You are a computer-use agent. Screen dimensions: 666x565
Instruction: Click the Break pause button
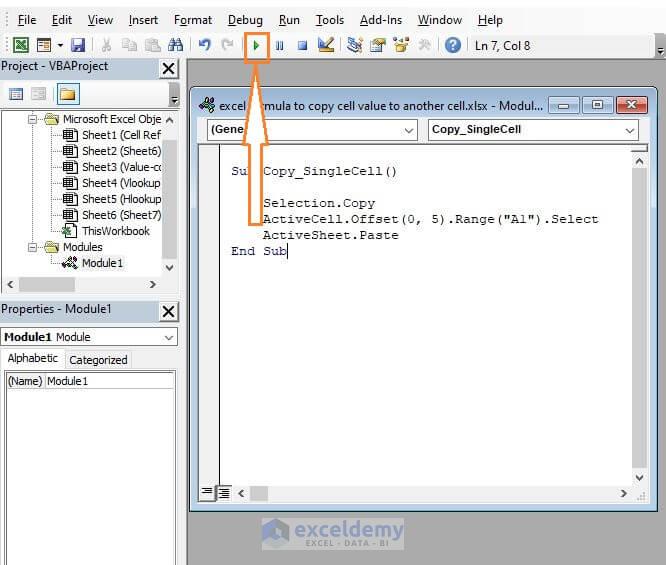(279, 45)
